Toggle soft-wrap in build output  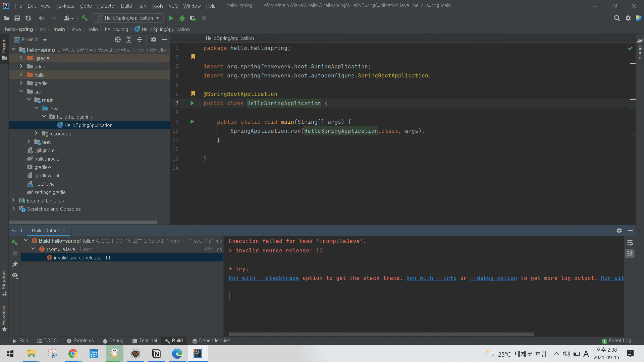coord(630,243)
